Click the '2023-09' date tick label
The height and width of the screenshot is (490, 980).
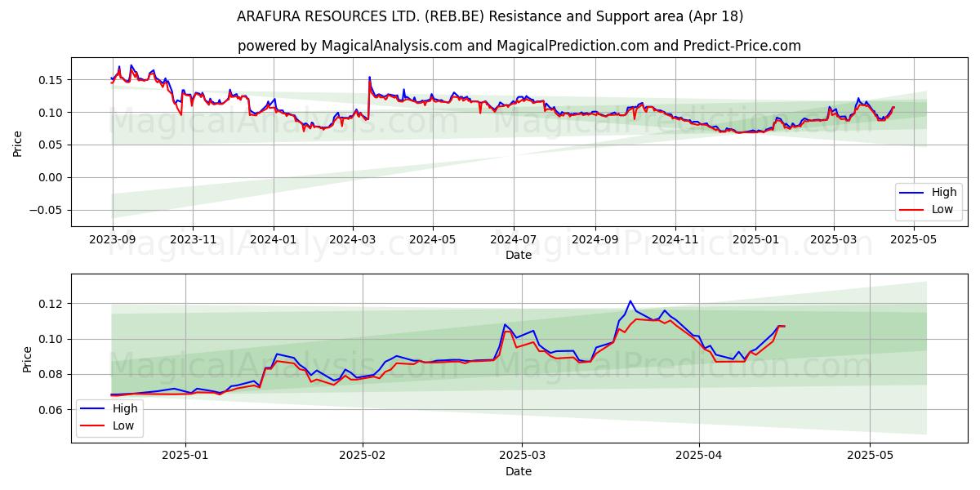pyautogui.click(x=113, y=239)
